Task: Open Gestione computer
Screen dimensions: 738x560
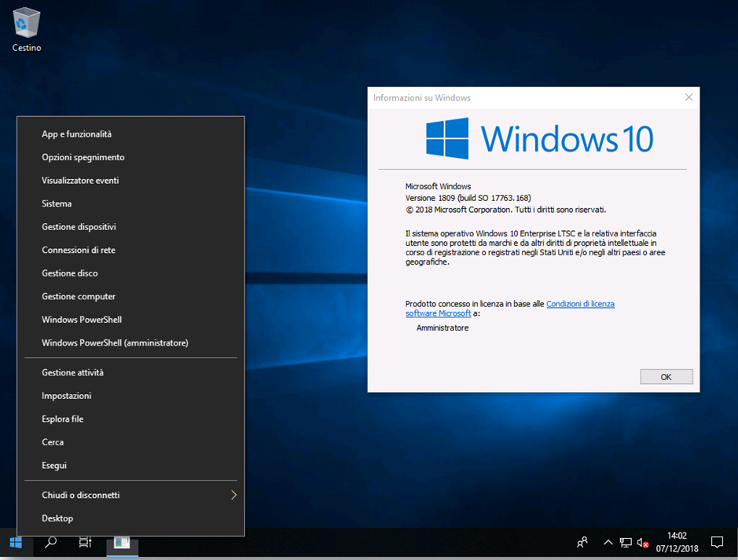Action: pyautogui.click(x=130, y=296)
